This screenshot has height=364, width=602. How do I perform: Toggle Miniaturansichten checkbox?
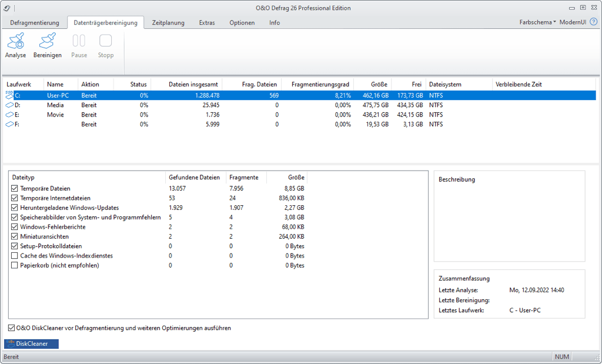point(15,236)
